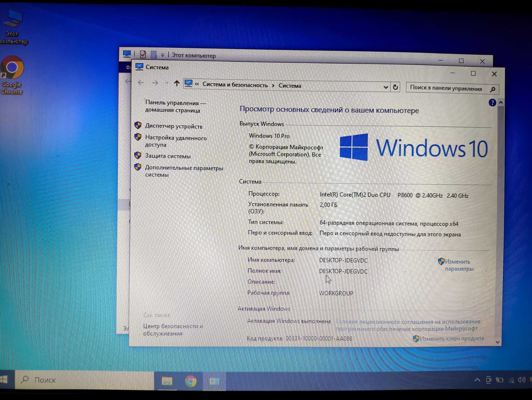Go back with the left arrow in Система window
Screen dimensions: 532x400
(141, 83)
